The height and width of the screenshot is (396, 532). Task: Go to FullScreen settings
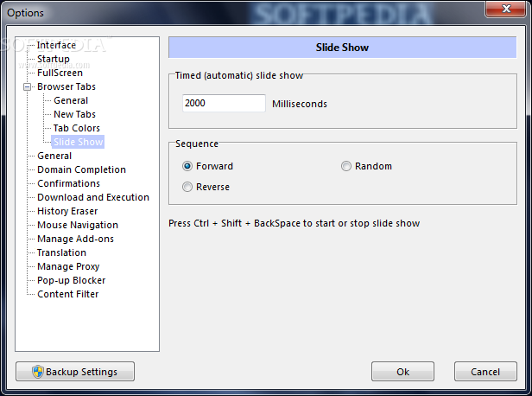[60, 73]
